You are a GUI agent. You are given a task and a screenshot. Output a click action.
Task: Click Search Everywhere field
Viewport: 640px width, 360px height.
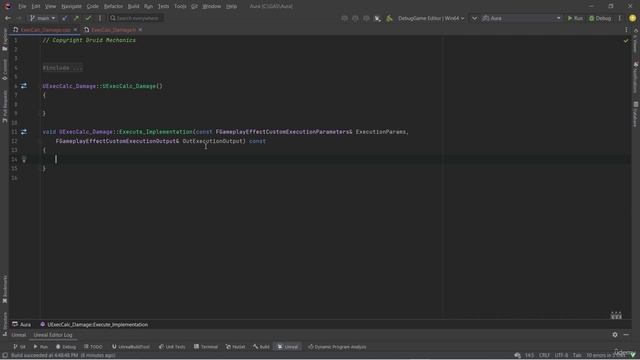pos(136,18)
